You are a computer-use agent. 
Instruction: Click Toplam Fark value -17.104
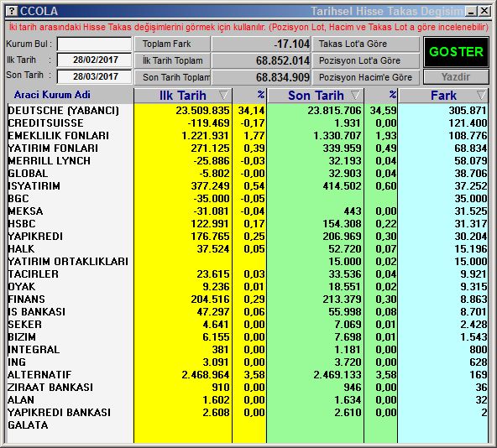coord(291,44)
